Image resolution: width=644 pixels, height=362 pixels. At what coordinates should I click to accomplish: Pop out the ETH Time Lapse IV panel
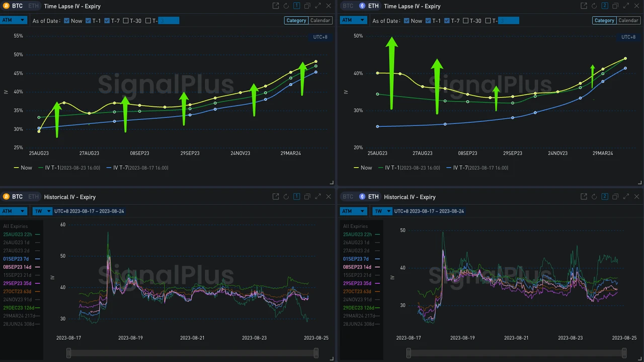[x=584, y=6]
